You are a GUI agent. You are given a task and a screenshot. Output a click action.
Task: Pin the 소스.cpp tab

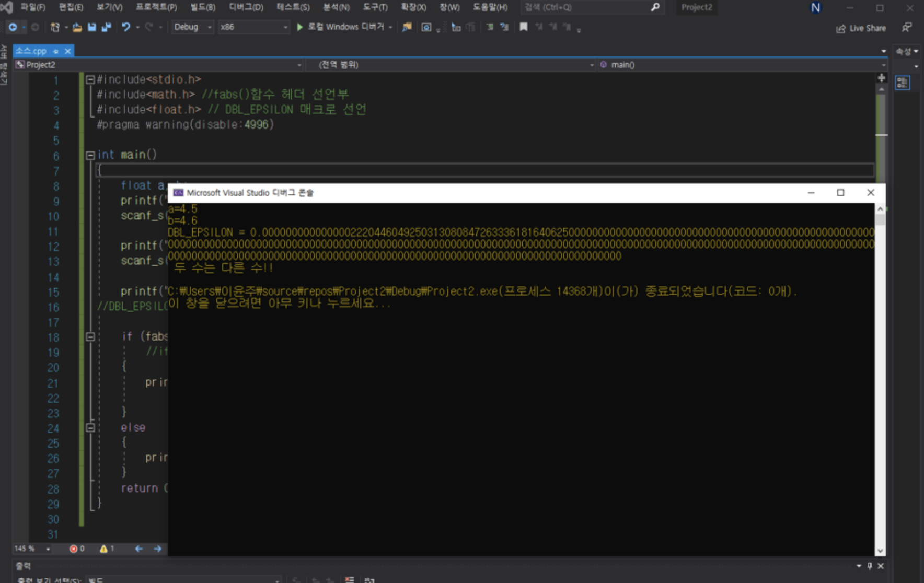coord(56,51)
